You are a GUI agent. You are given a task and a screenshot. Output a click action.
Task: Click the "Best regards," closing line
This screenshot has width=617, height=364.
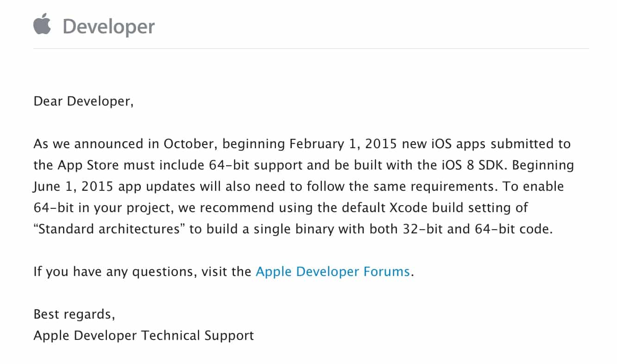coord(74,314)
